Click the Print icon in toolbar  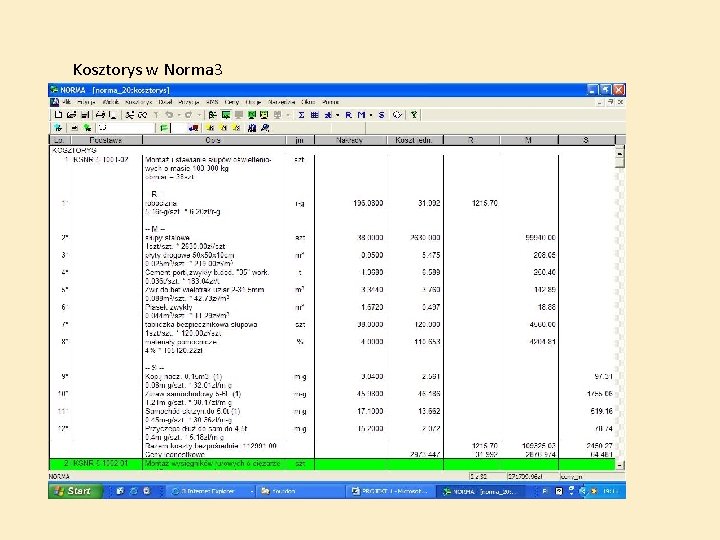100,115
